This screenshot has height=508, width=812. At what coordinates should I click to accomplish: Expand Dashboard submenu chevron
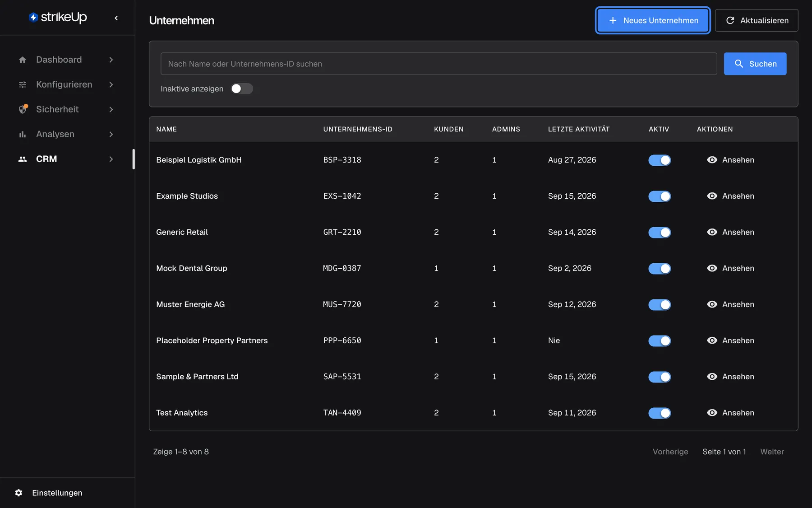(111, 60)
